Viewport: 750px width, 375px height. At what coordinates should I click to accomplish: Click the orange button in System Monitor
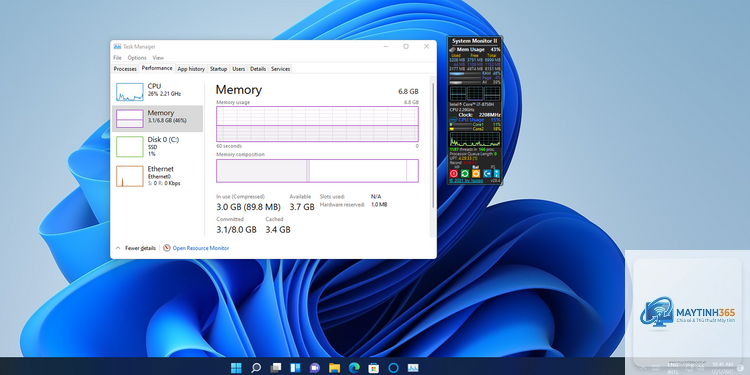click(476, 174)
